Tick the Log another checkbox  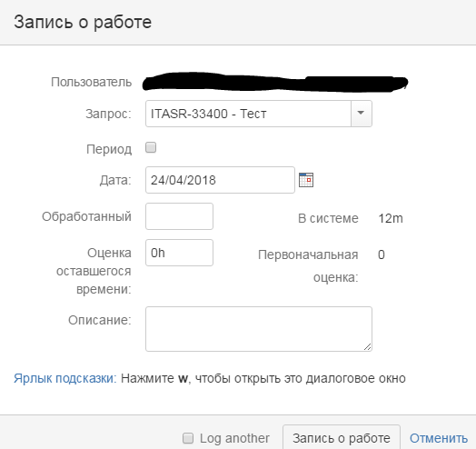[x=188, y=438]
